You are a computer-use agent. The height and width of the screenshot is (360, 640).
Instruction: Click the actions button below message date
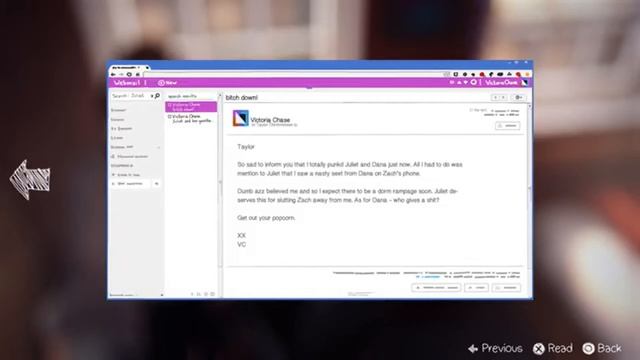[x=507, y=126]
